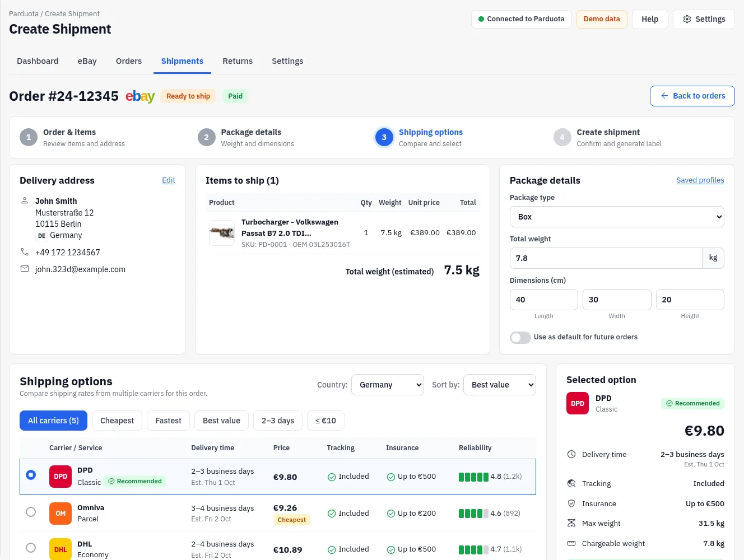Image resolution: width=744 pixels, height=560 pixels.
Task: Click the Ready to ship status badge
Action: 188,96
